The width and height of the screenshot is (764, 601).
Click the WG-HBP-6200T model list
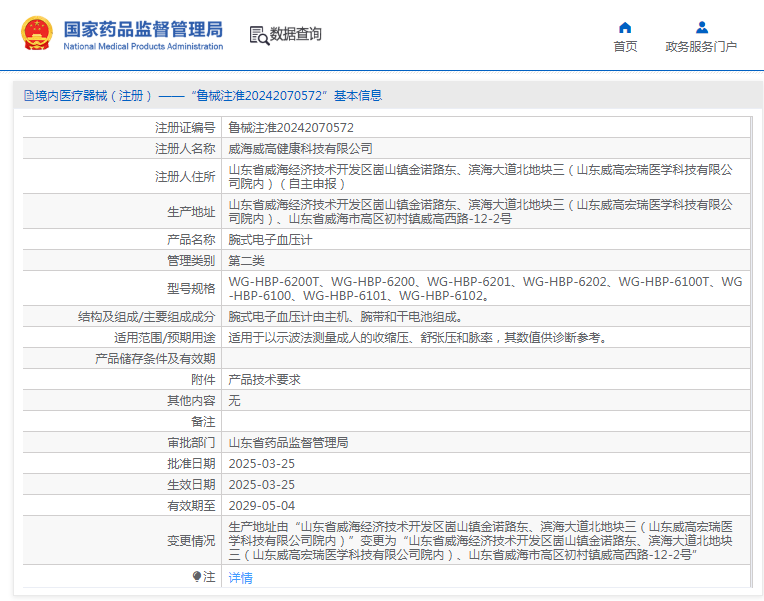click(485, 289)
